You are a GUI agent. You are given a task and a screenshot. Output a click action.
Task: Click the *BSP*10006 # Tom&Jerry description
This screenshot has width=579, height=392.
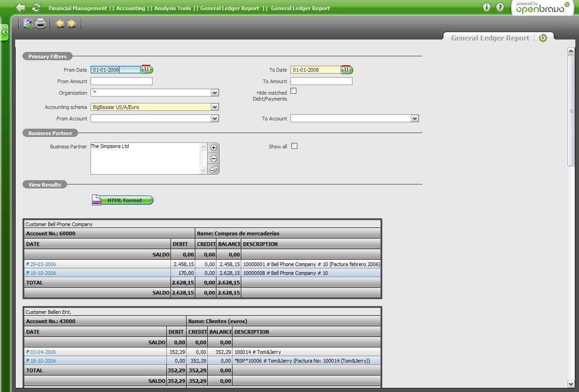[302, 361]
